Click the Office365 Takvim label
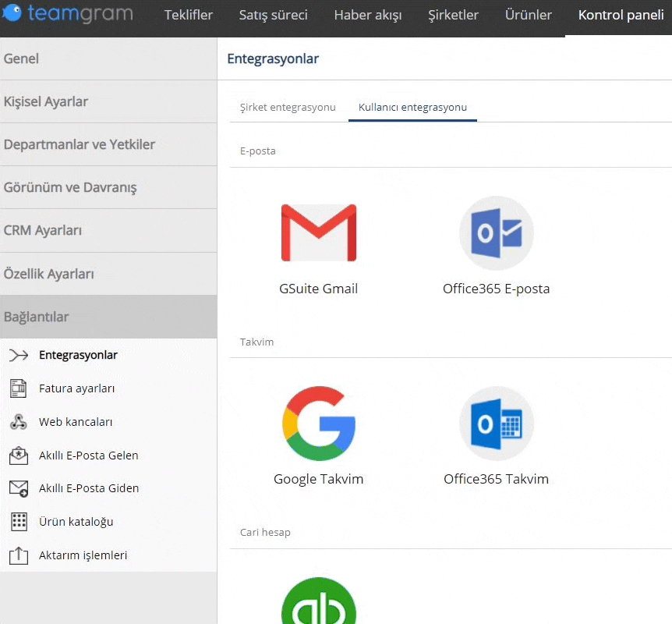This screenshot has height=624, width=672. [x=497, y=479]
